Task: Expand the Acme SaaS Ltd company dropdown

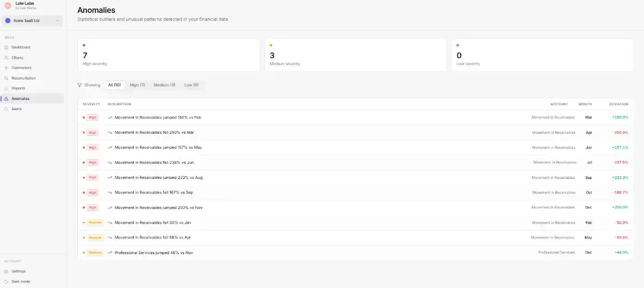Action: click(x=32, y=21)
